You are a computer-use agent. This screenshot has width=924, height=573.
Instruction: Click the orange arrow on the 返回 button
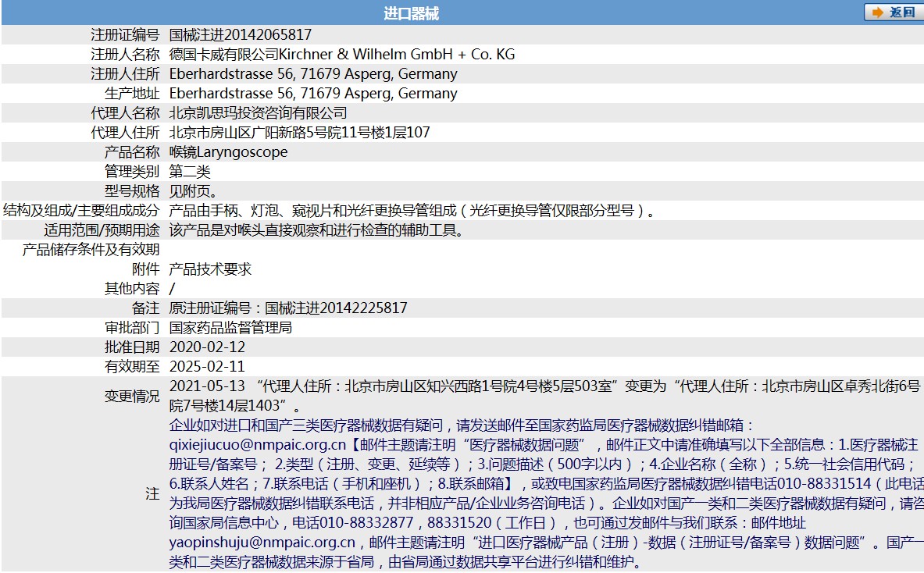pos(877,12)
